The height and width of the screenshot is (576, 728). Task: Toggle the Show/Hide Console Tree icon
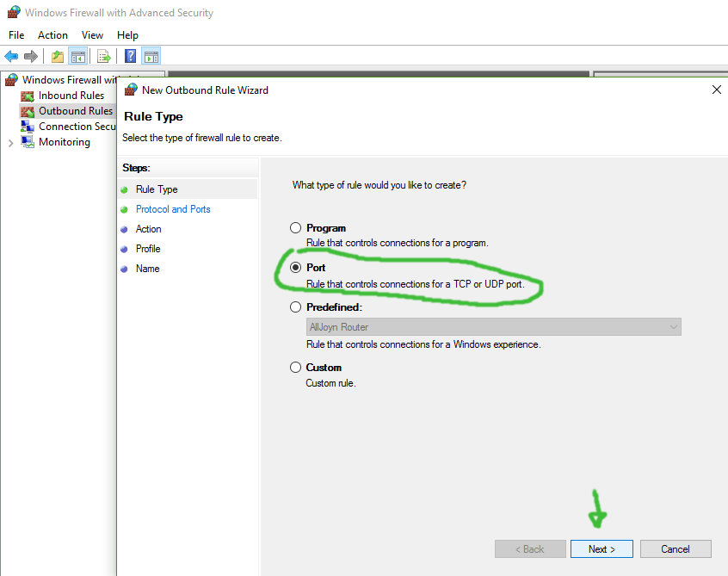pos(78,57)
